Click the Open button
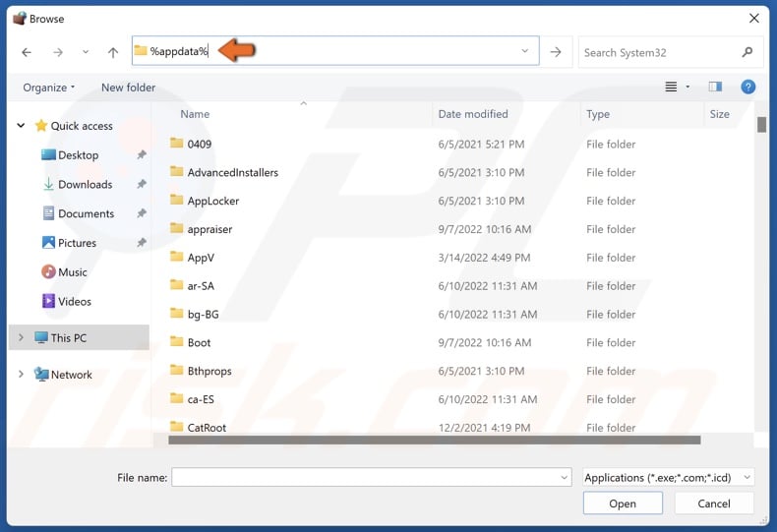This screenshot has height=532, width=777. click(623, 503)
